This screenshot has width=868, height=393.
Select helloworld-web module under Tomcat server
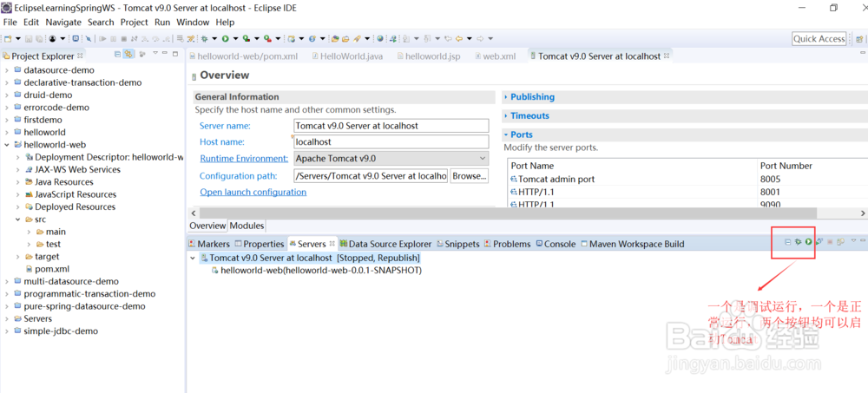coord(316,271)
